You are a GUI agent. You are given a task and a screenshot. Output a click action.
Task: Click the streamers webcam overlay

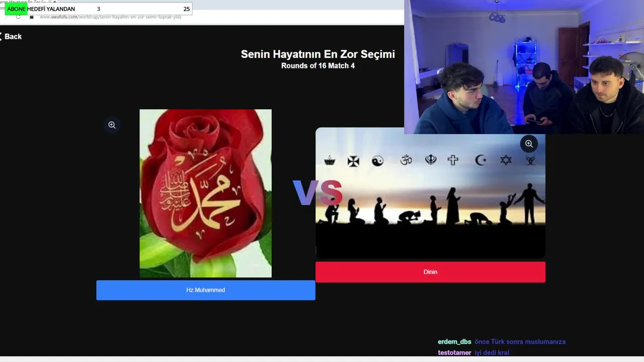point(524,67)
